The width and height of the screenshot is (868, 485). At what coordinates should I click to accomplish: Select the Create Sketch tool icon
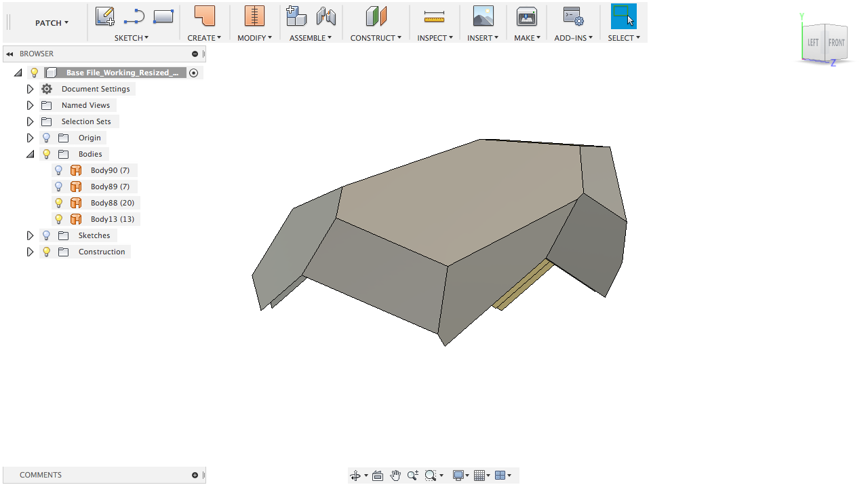(105, 16)
